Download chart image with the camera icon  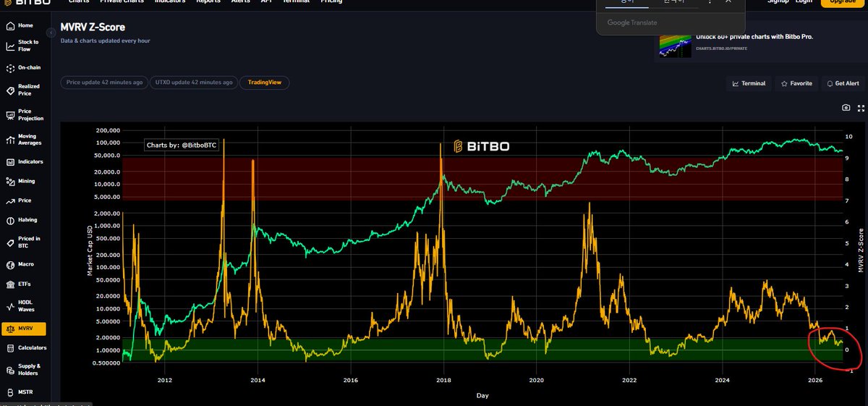click(846, 108)
